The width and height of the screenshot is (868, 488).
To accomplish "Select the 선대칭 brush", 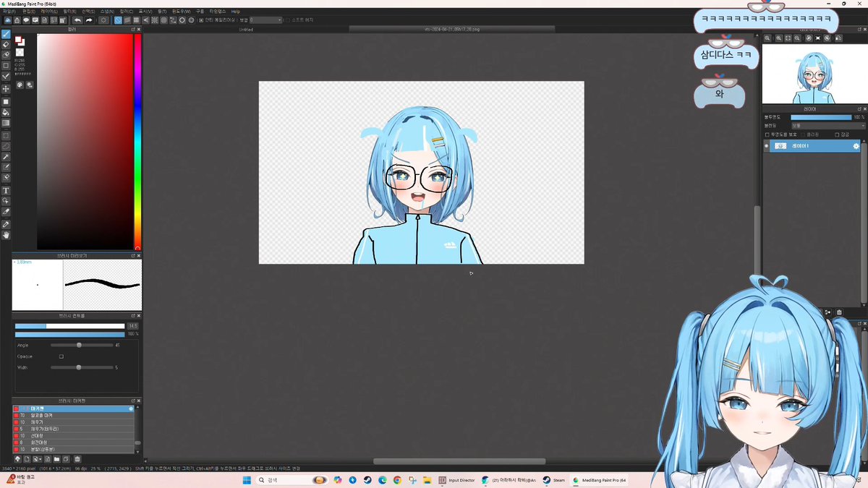I will 75,435.
